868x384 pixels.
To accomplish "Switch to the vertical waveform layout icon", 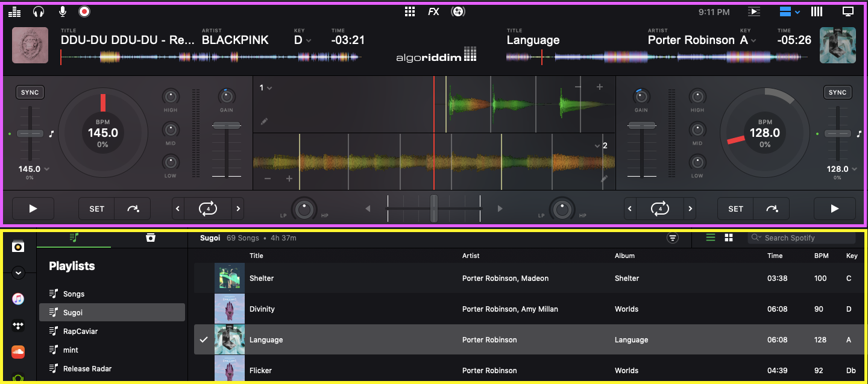I will (x=817, y=11).
